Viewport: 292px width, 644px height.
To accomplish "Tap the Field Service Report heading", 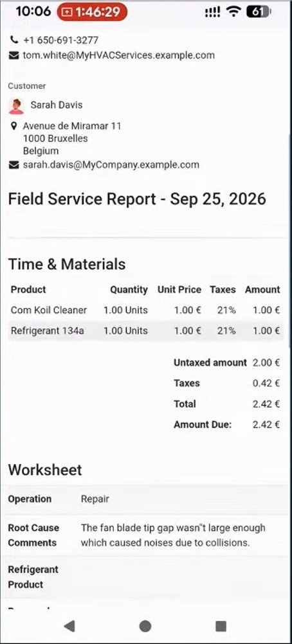I will click(x=137, y=199).
